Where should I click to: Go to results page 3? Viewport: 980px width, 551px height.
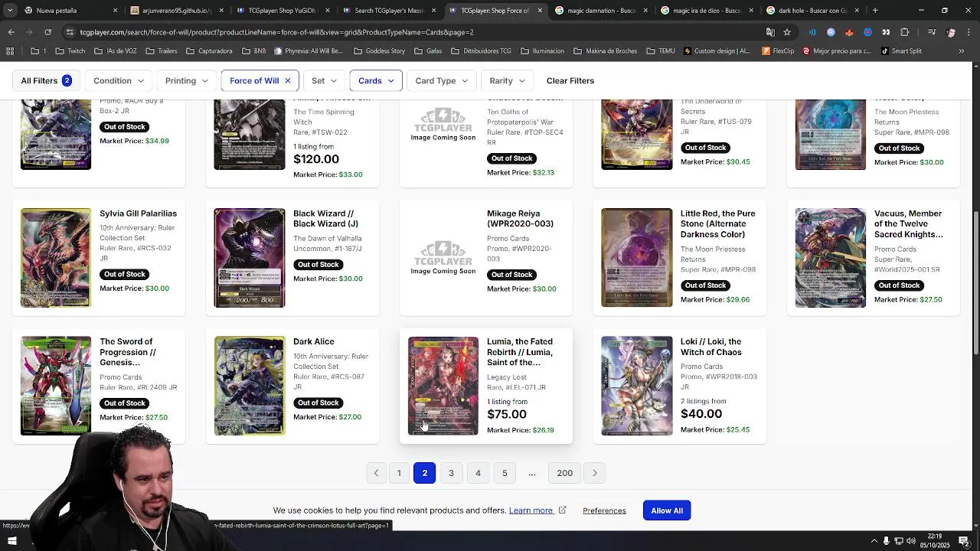(451, 473)
